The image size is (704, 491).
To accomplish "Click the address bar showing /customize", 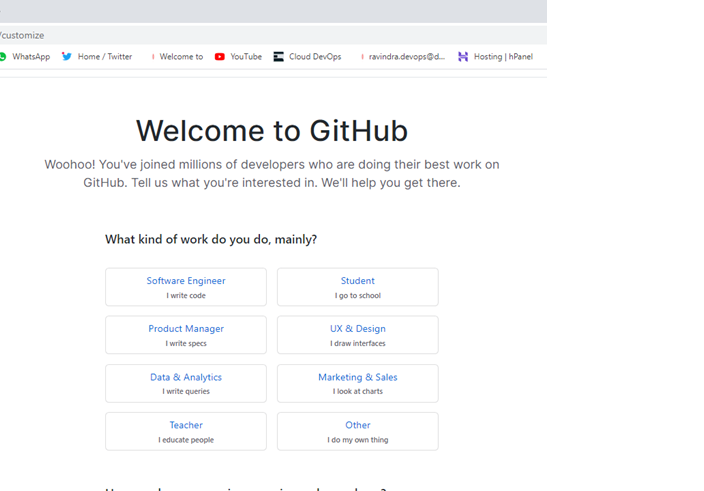I will (x=200, y=35).
